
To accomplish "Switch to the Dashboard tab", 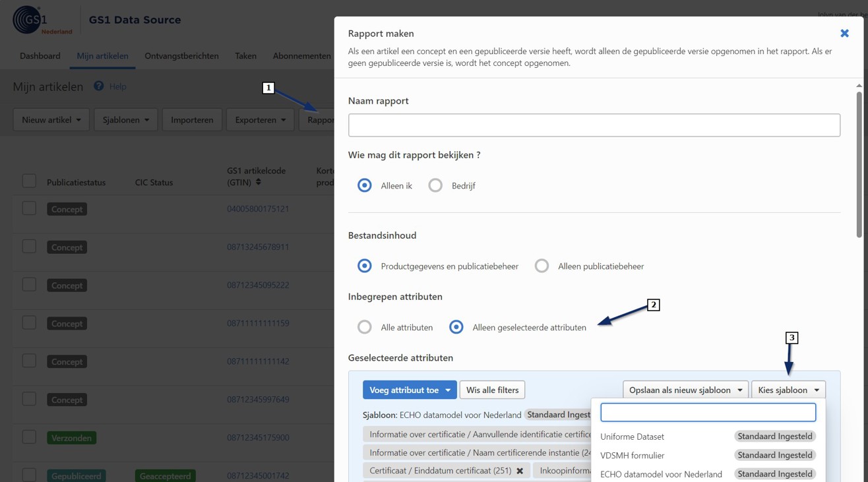I will point(40,55).
